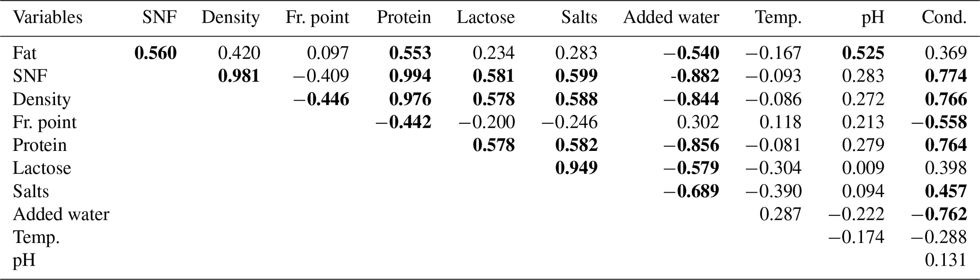
Task: Click the −0.762 Added water–Cond. value
Action: tap(939, 214)
